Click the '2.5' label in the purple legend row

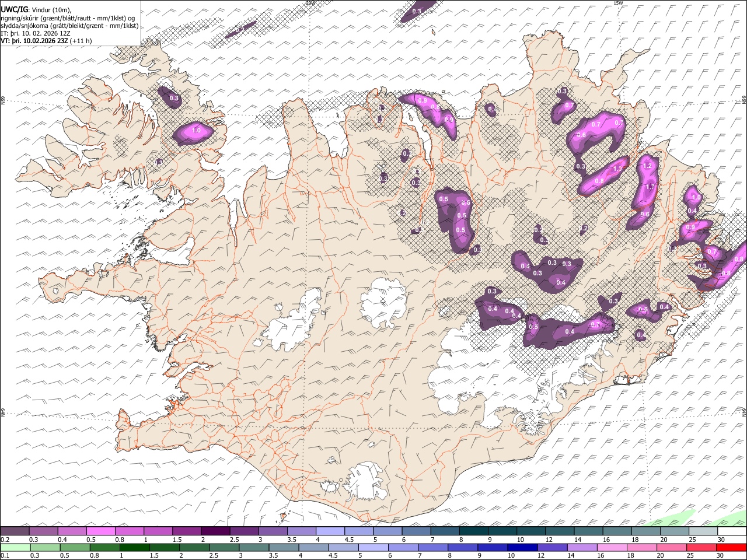tap(235, 540)
